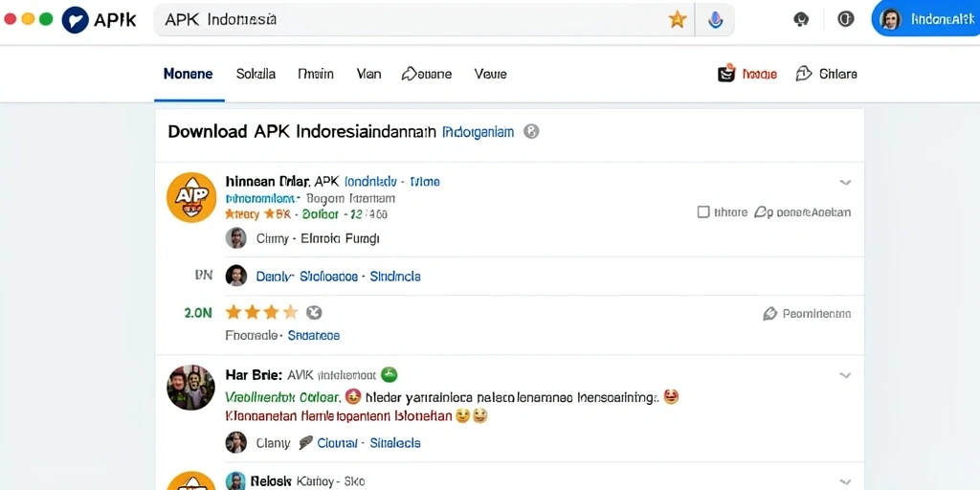Open the dark headset icon in top bar

pos(801,19)
